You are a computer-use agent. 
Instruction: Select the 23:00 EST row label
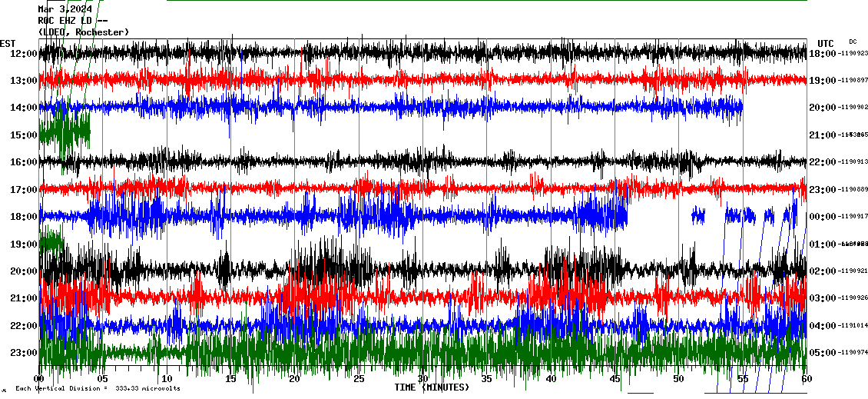[18, 353]
